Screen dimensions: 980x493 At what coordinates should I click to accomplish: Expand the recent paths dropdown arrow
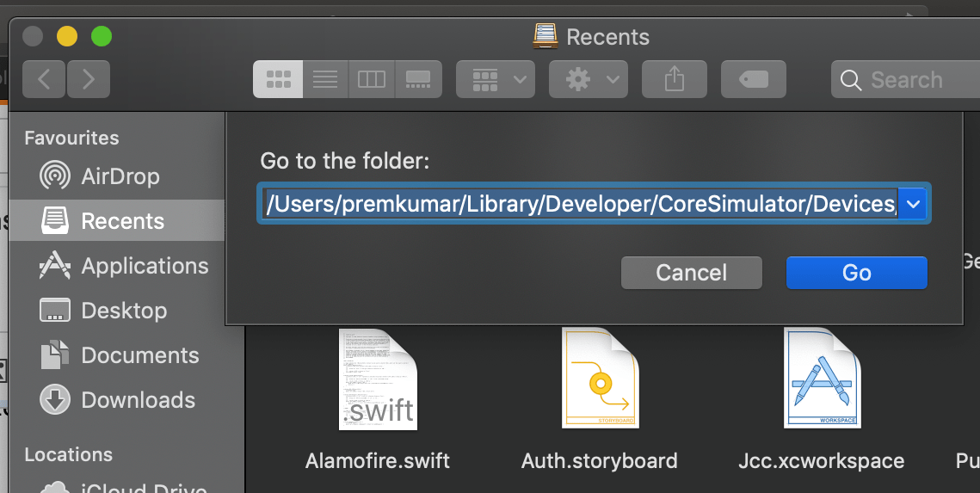(913, 204)
